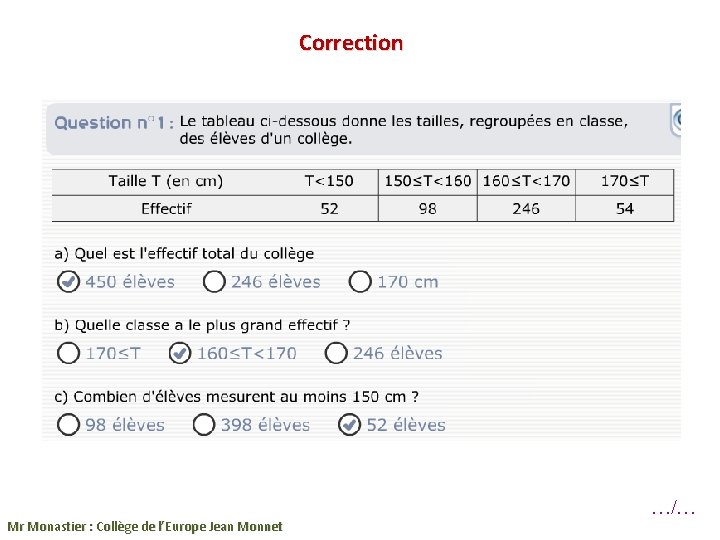Viewport: 720px width, 540px height.
Task: Click the red 'Correction' slide title
Action: click(351, 43)
